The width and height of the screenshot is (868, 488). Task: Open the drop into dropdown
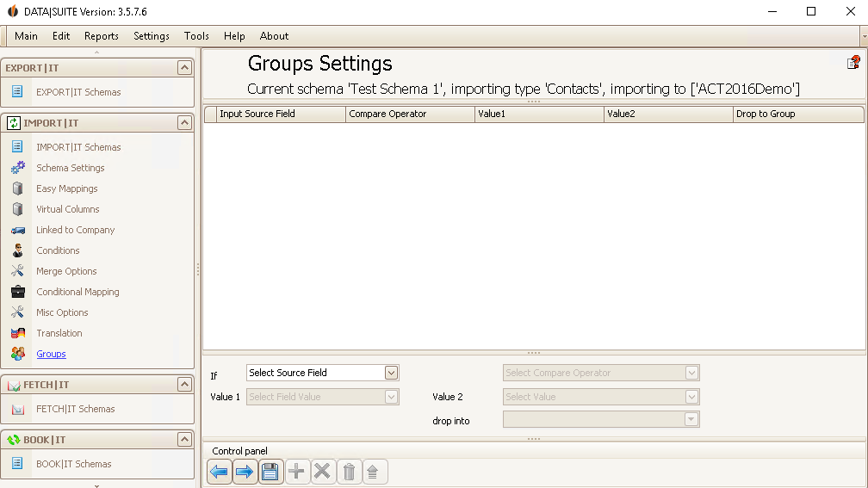coord(691,419)
